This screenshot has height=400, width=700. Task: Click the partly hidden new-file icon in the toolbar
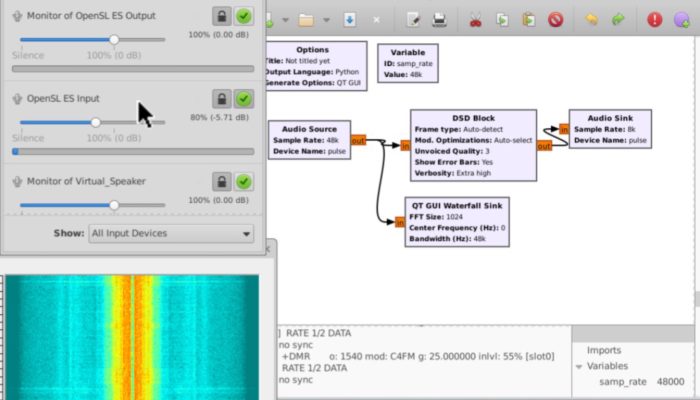[x=270, y=20]
